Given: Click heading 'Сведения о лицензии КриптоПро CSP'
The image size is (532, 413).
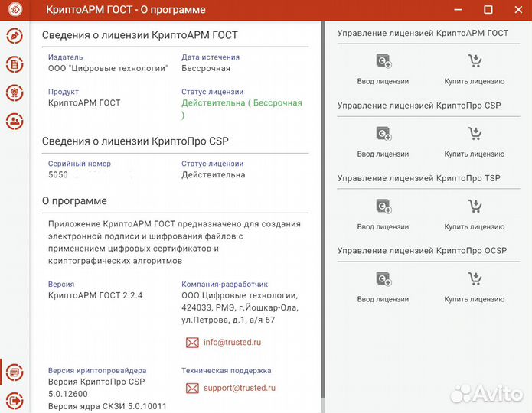Looking at the screenshot, I should tap(135, 141).
